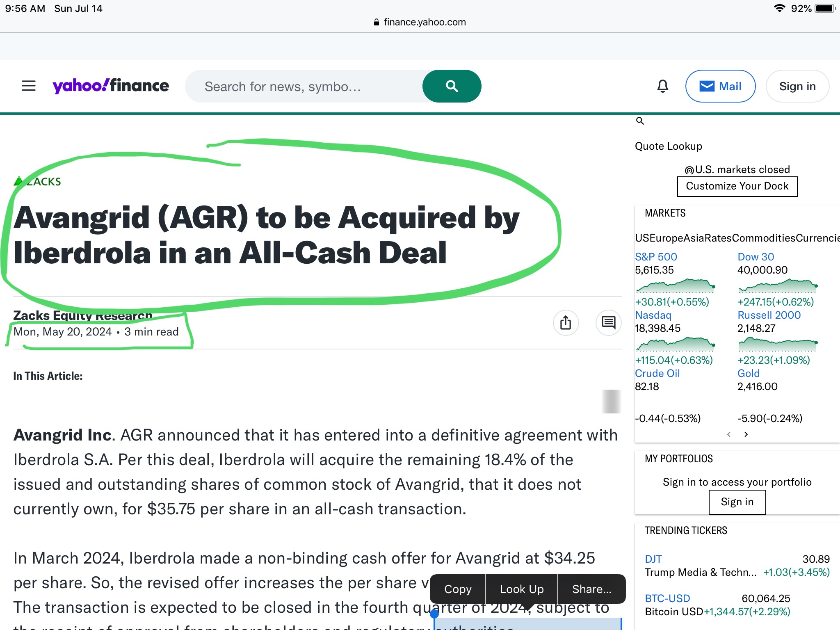
Task: Open BTC-USD trending ticker
Action: pos(667,598)
